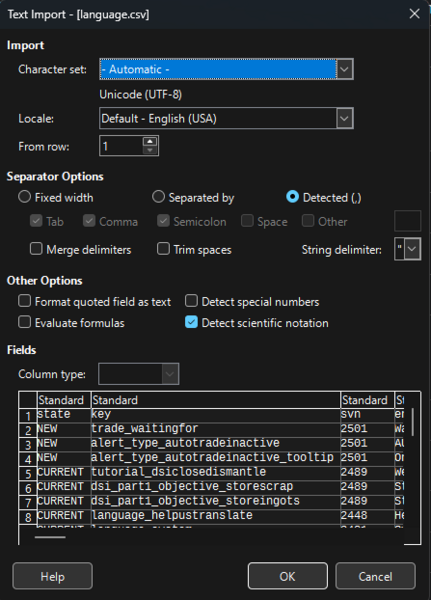Click the 'language_helpustranslate' cell
431x600 pixels.
coord(216,516)
